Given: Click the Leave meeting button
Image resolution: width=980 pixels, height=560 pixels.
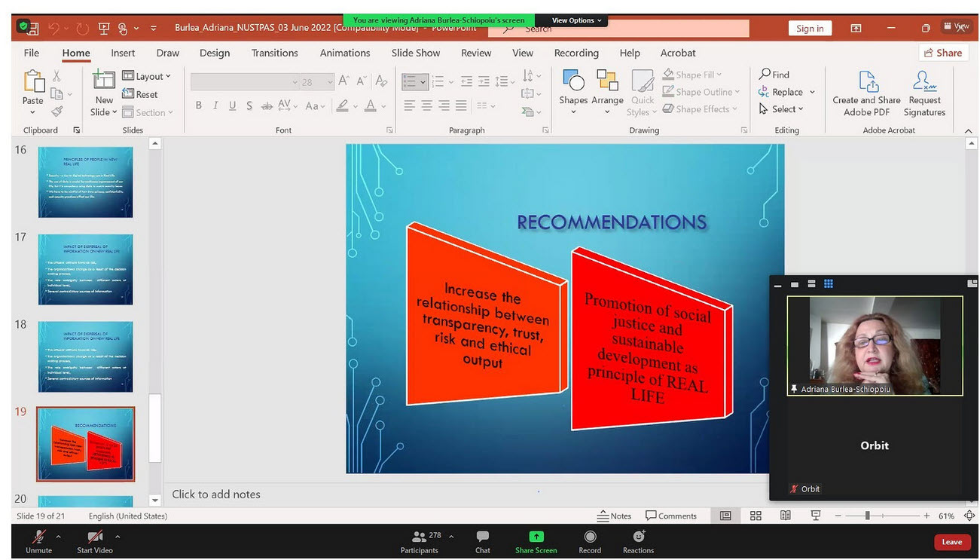Looking at the screenshot, I should pos(952,542).
